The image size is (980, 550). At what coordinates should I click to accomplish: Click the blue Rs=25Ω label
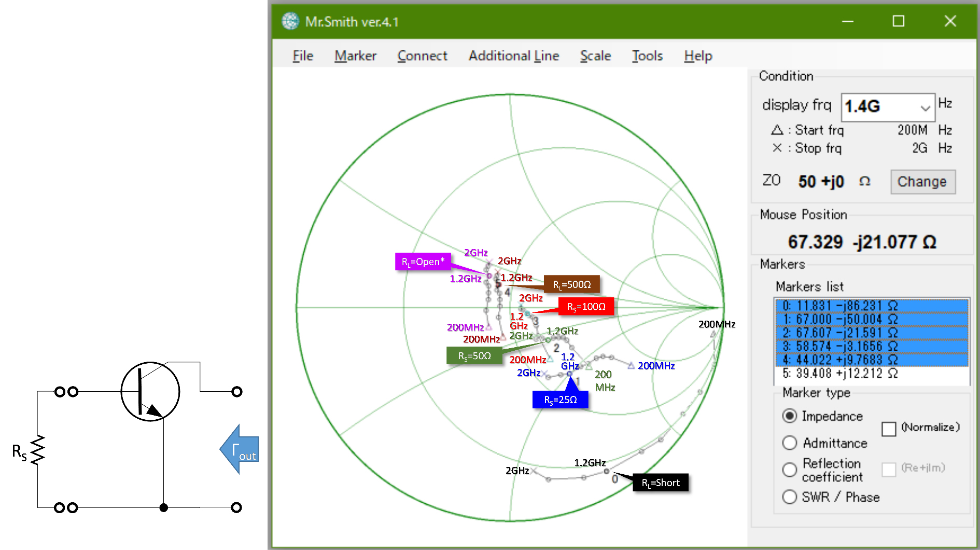pyautogui.click(x=560, y=400)
